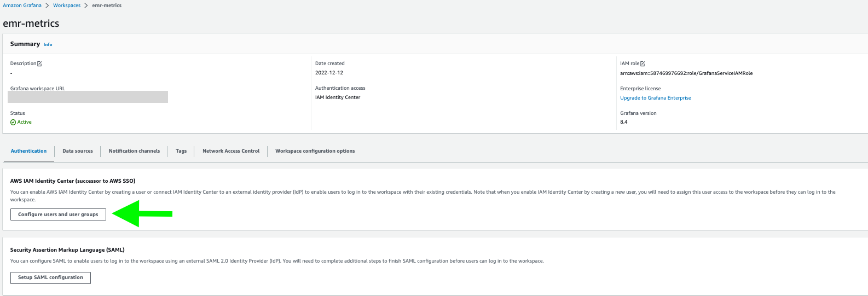Image resolution: width=868 pixels, height=296 pixels.
Task: Click the date created value 2022-12-12
Action: click(329, 73)
